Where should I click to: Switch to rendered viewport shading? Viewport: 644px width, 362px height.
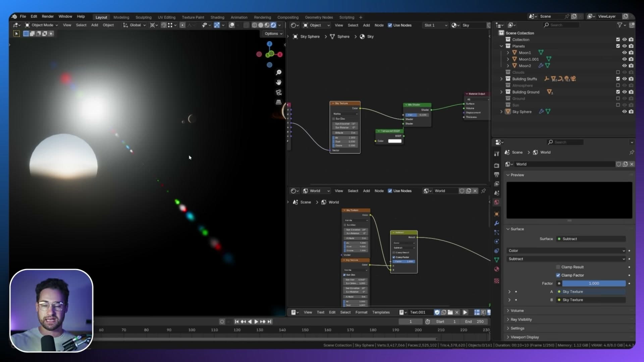coord(273,25)
